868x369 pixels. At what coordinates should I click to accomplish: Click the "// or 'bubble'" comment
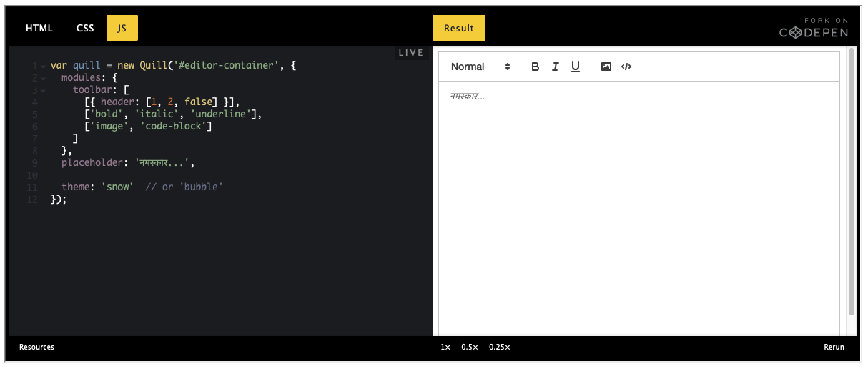(x=184, y=187)
